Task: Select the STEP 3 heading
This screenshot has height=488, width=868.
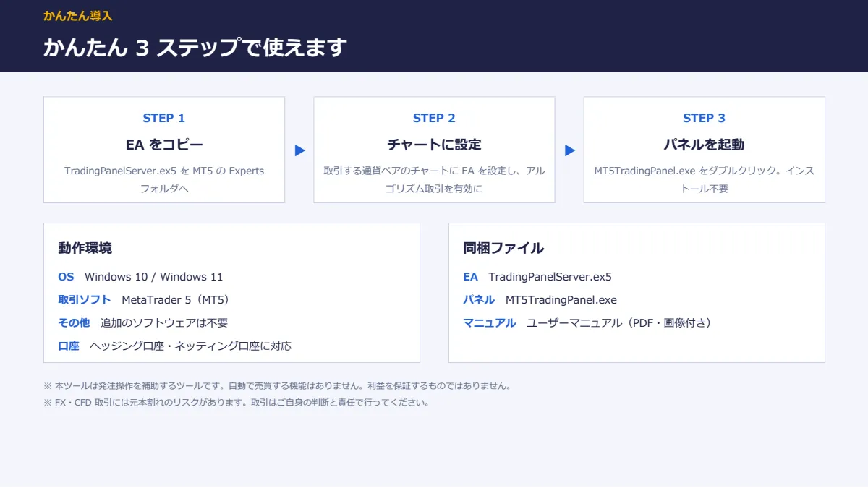Action: tap(704, 118)
